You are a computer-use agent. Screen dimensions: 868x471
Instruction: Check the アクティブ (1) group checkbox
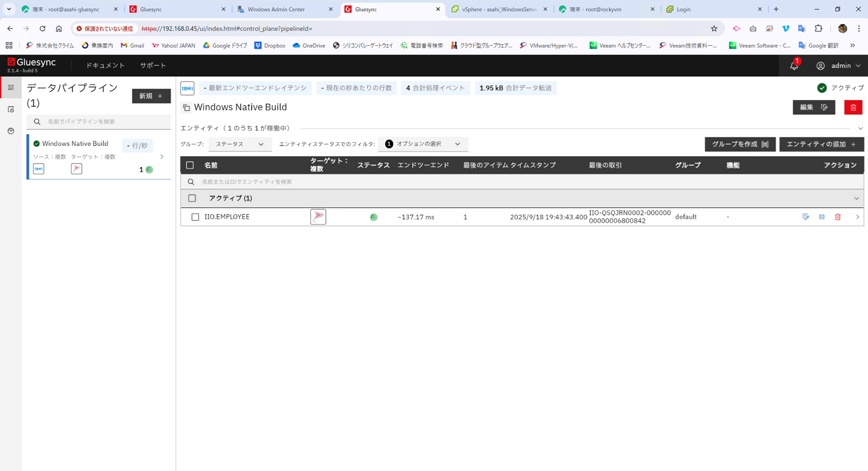(x=192, y=198)
